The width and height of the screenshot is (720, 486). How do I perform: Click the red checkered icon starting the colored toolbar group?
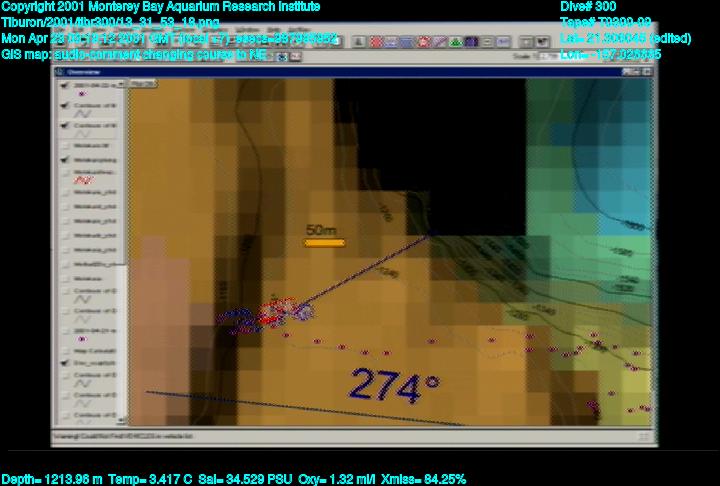click(x=376, y=42)
